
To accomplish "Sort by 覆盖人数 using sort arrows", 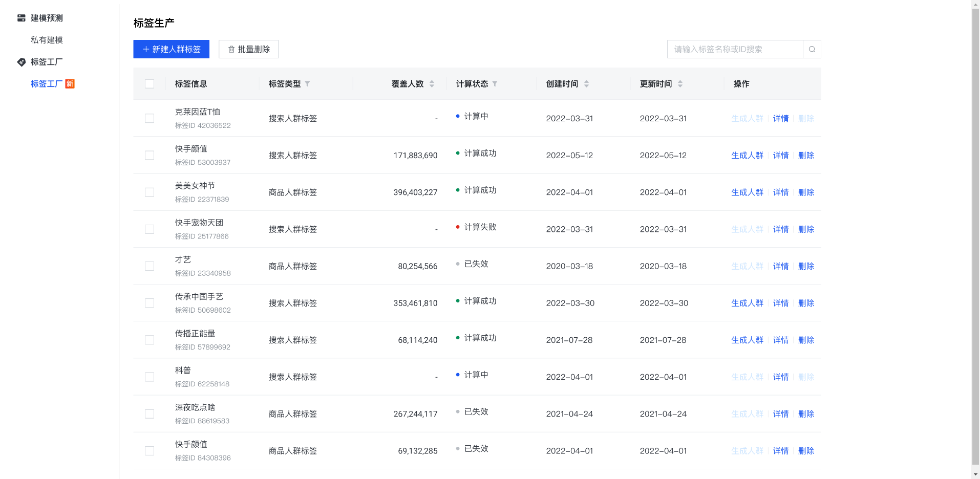I will [x=432, y=84].
